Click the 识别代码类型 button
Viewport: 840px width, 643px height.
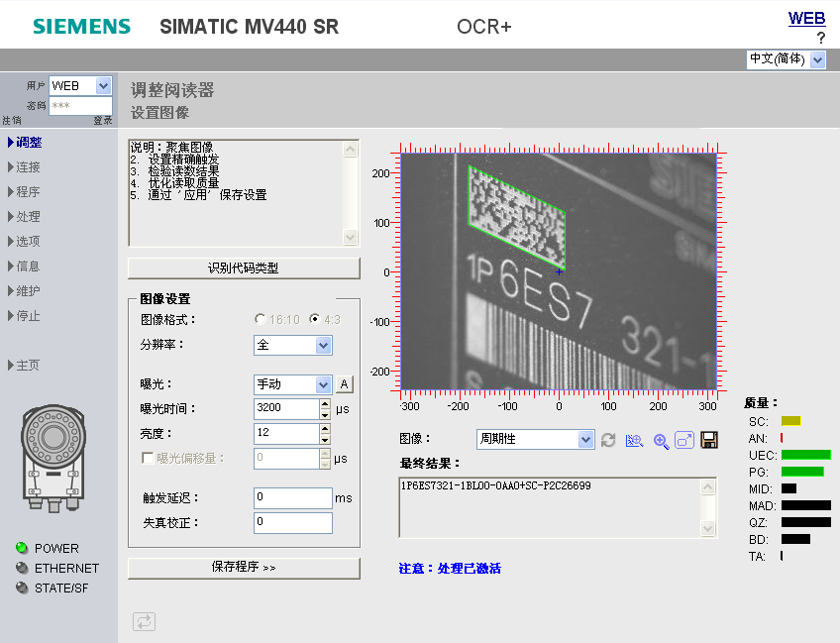[244, 268]
